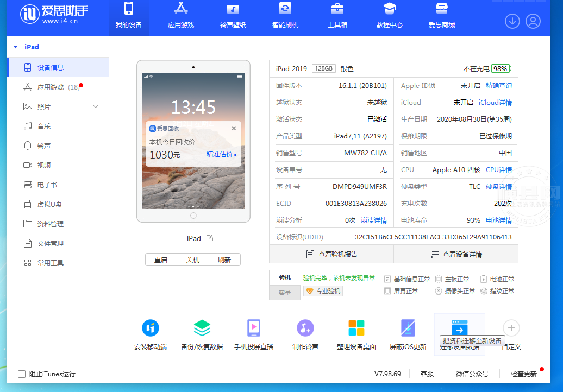Select 照片 in sidebar
Viewport: 563px width, 392px height.
tap(44, 106)
